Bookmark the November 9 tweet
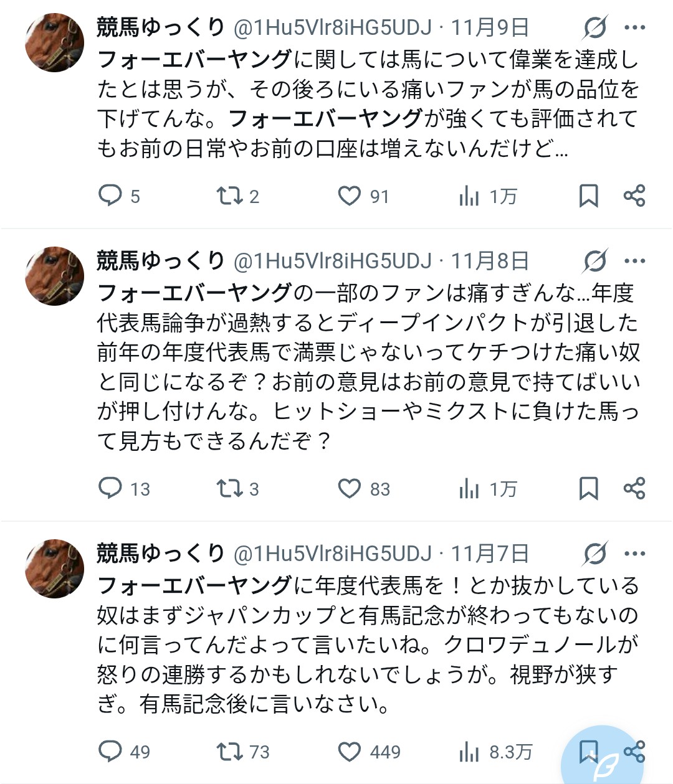 click(588, 196)
